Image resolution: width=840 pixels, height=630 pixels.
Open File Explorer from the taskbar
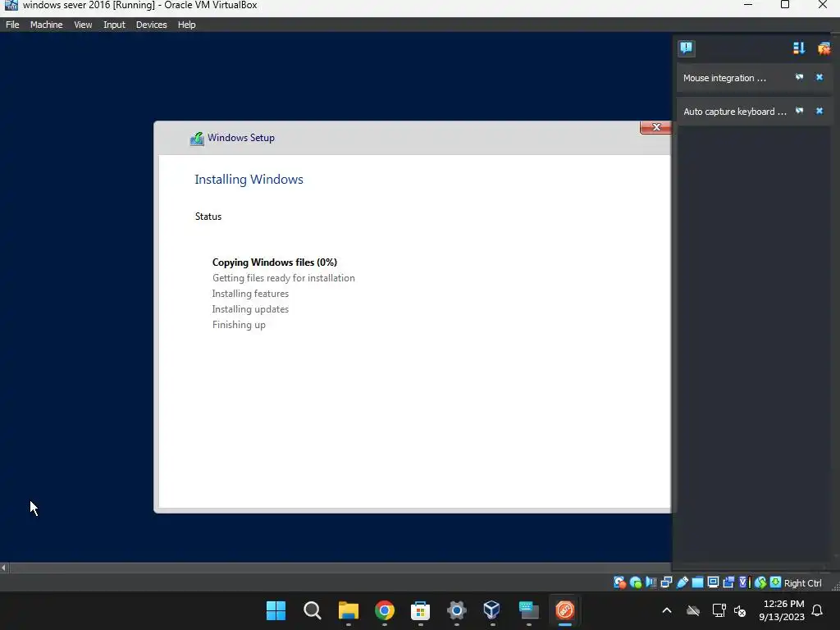click(x=348, y=610)
